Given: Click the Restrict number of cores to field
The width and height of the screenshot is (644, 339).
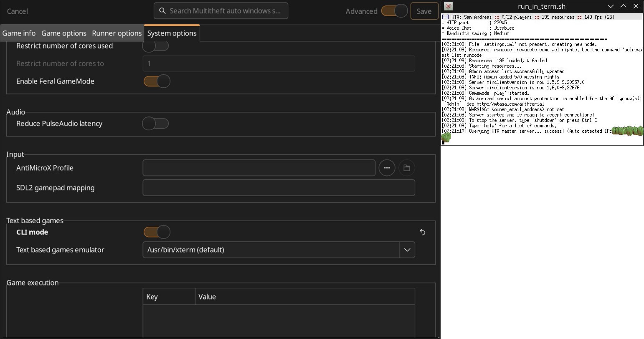Looking at the screenshot, I should (x=279, y=63).
